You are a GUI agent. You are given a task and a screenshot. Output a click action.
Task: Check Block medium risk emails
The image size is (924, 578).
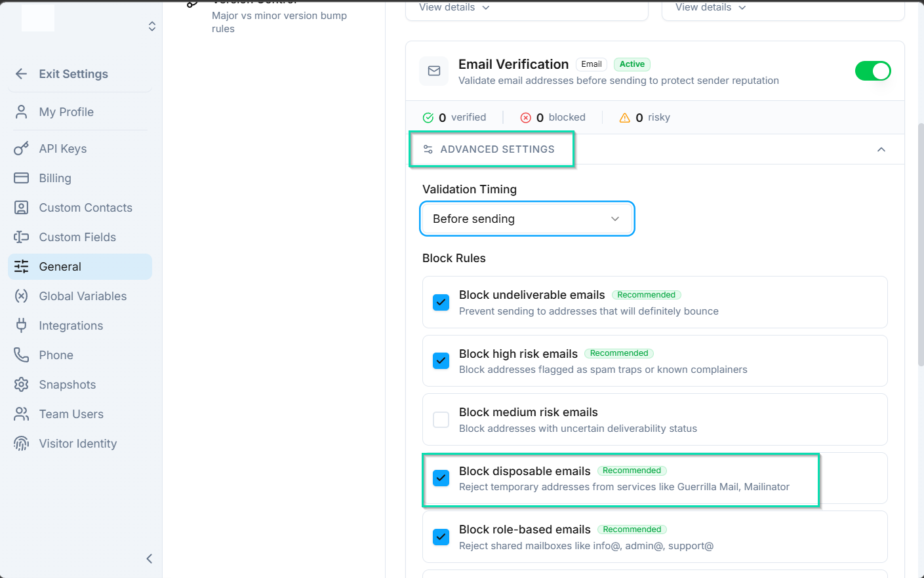tap(441, 419)
